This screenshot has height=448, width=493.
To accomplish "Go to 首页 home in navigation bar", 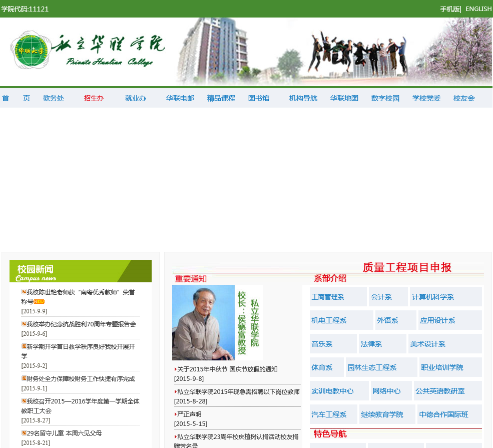I will pyautogui.click(x=16, y=98).
